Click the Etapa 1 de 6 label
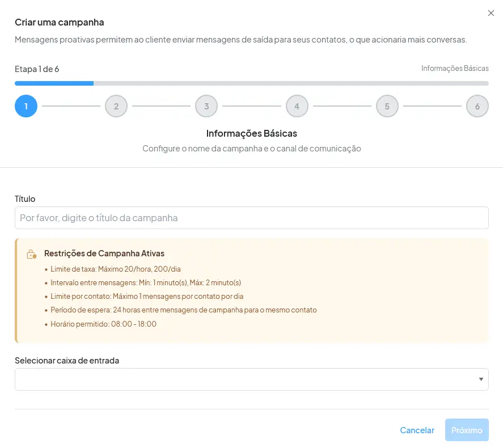This screenshot has height=448, width=503. point(37,69)
